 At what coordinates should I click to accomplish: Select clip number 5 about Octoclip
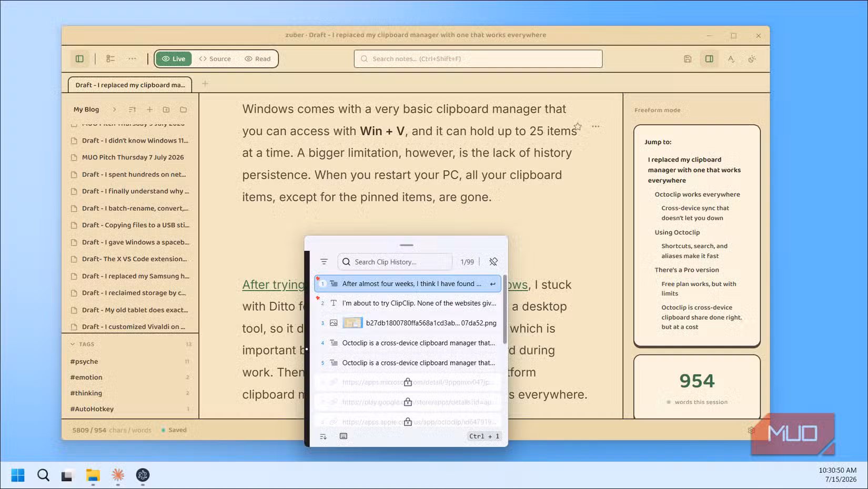(408, 363)
